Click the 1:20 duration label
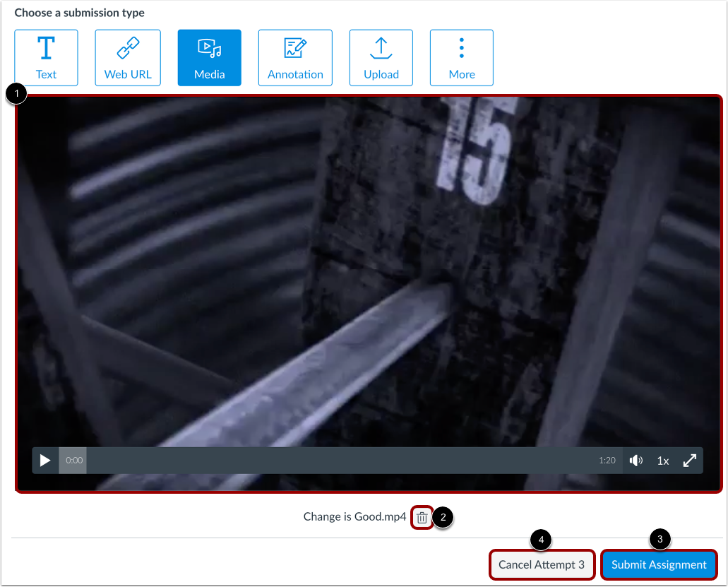 tap(607, 461)
